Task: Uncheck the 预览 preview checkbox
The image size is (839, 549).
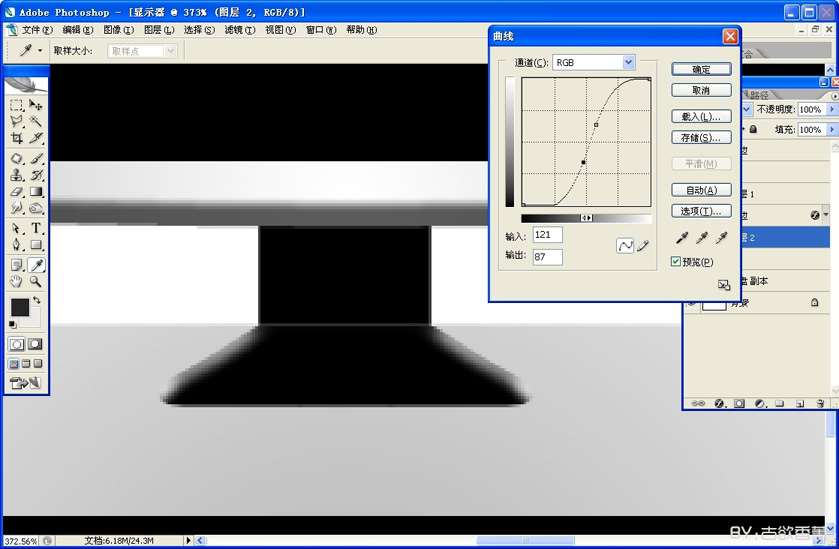Action: click(x=676, y=262)
